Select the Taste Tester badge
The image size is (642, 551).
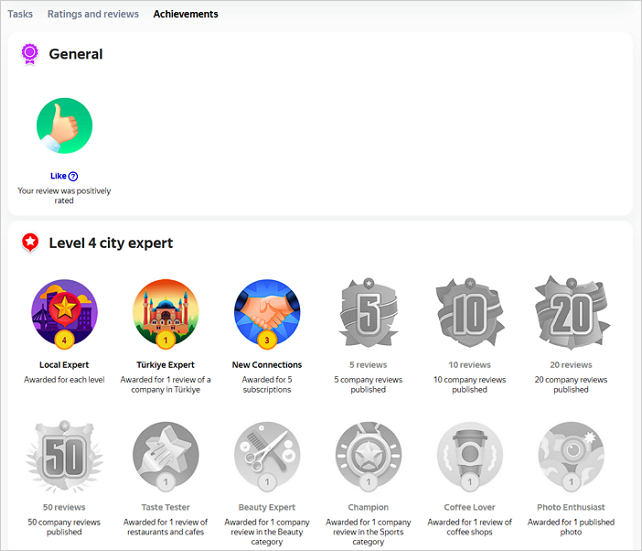click(165, 455)
